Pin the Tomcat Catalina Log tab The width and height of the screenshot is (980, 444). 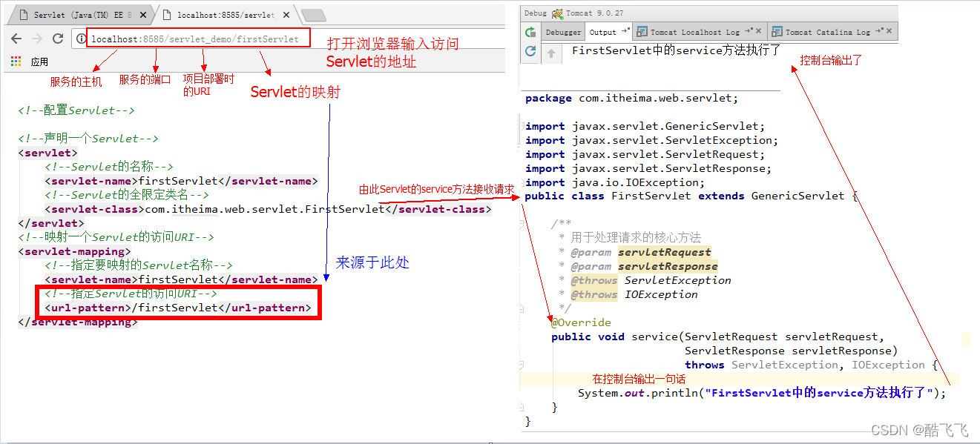click(x=881, y=31)
